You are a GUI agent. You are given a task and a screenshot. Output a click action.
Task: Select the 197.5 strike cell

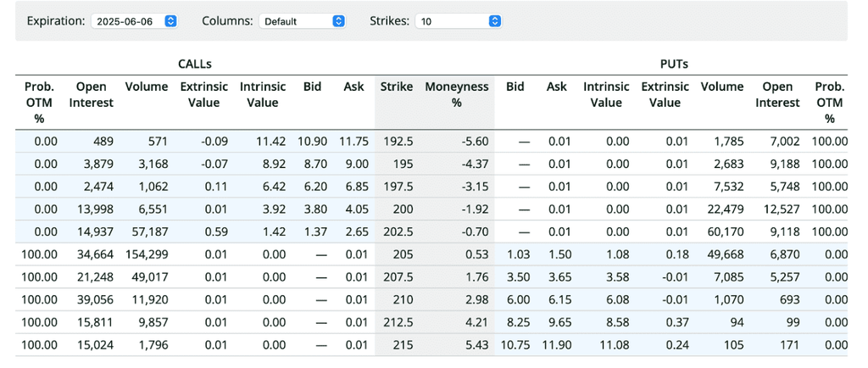(398, 187)
